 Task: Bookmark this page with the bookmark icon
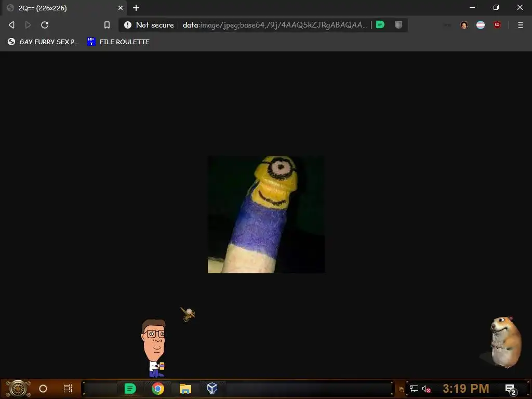107,25
